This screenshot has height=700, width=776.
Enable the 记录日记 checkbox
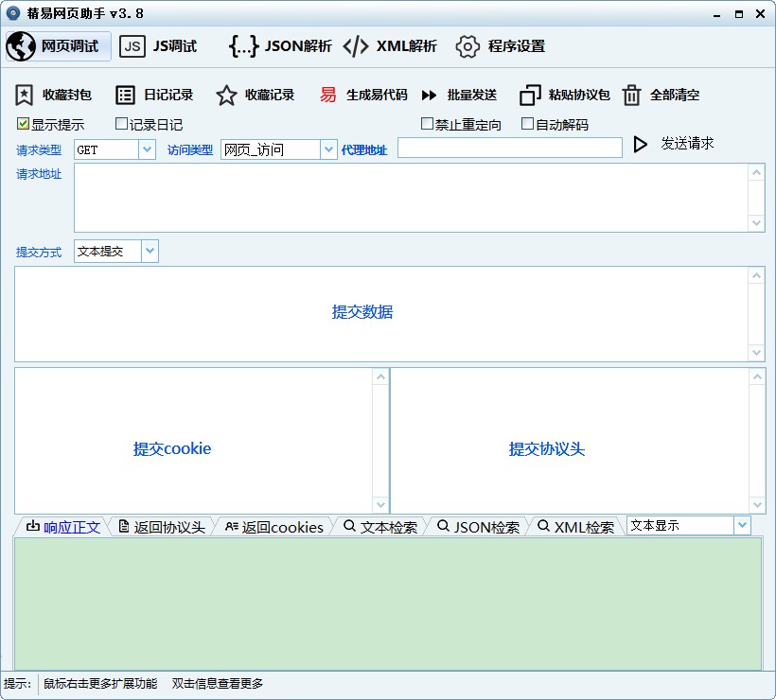121,124
